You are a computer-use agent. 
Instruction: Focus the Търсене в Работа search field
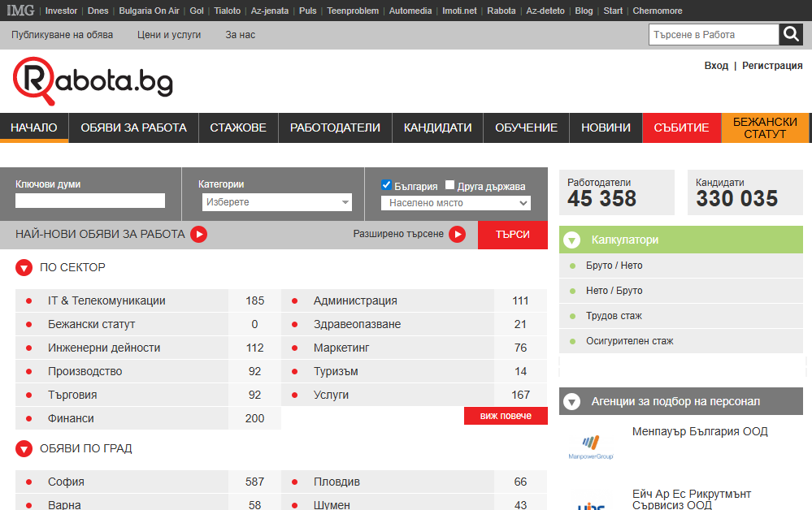point(714,35)
